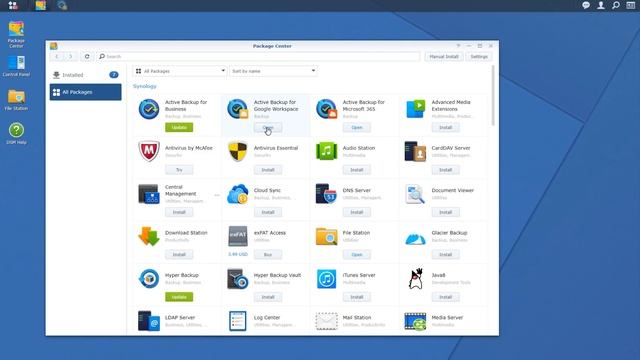Open Package Center Settings
The width and height of the screenshot is (640, 360).
pyautogui.click(x=479, y=56)
